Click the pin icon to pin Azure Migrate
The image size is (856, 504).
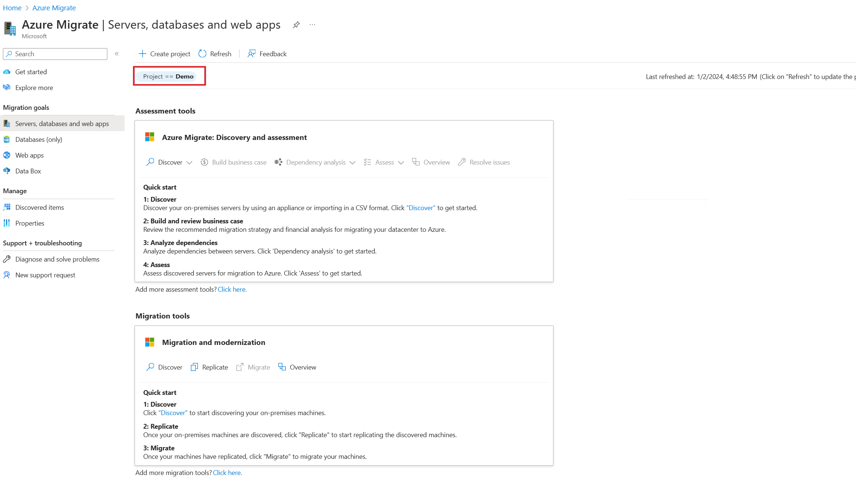click(296, 25)
